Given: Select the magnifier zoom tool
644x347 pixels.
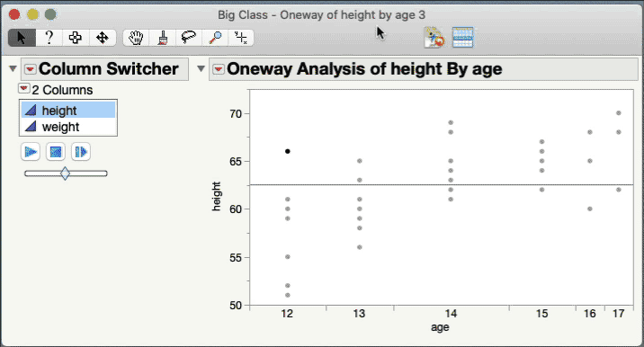Looking at the screenshot, I should tap(215, 38).
